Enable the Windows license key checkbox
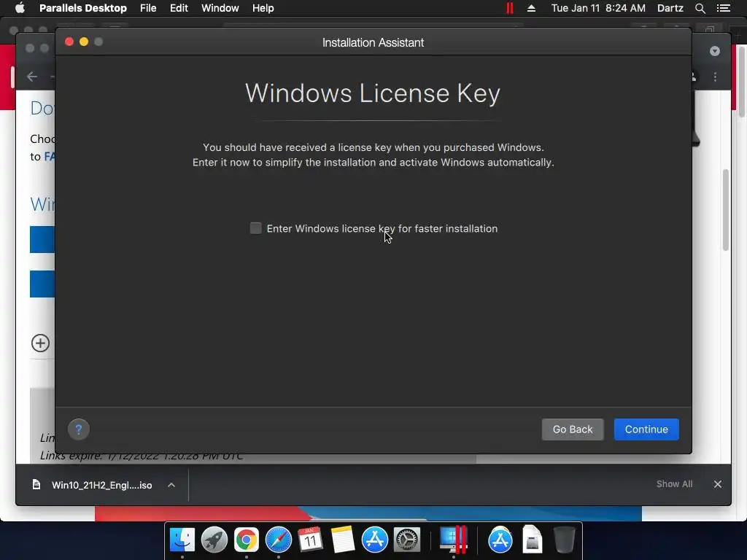The image size is (747, 560). tap(256, 228)
